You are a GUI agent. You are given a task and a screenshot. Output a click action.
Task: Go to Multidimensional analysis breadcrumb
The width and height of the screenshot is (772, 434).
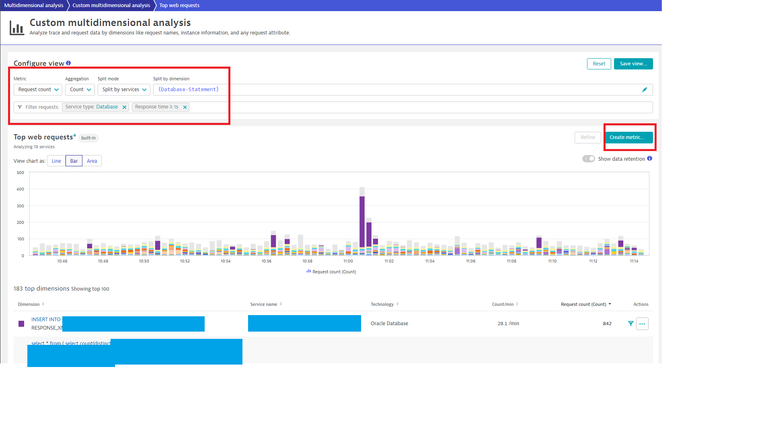32,5
